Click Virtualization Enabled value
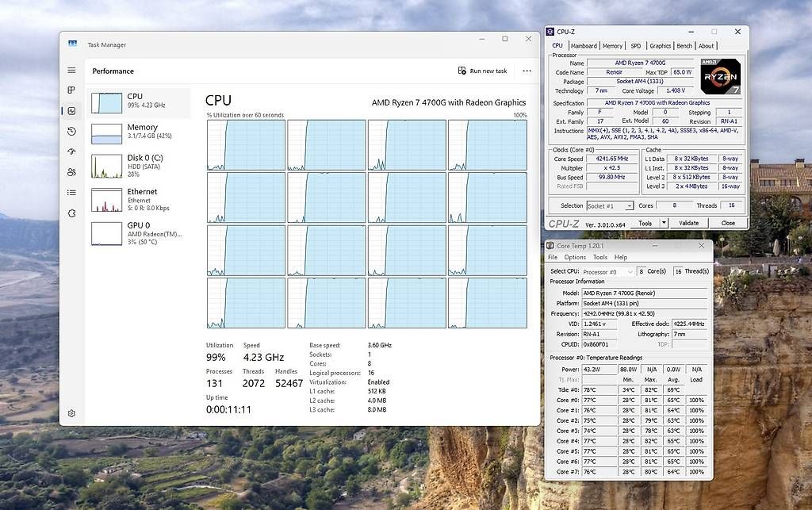Image resolution: width=812 pixels, height=510 pixels. pyautogui.click(x=378, y=382)
